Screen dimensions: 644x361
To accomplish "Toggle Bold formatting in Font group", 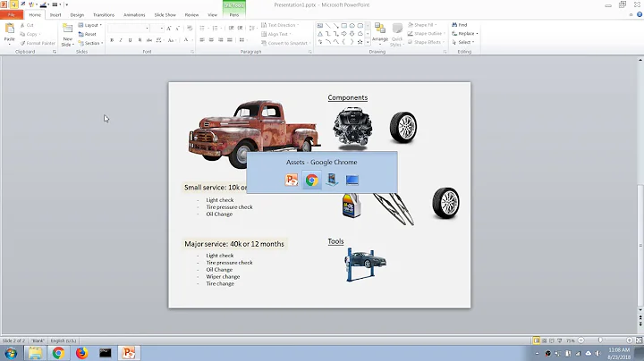I will [x=113, y=40].
